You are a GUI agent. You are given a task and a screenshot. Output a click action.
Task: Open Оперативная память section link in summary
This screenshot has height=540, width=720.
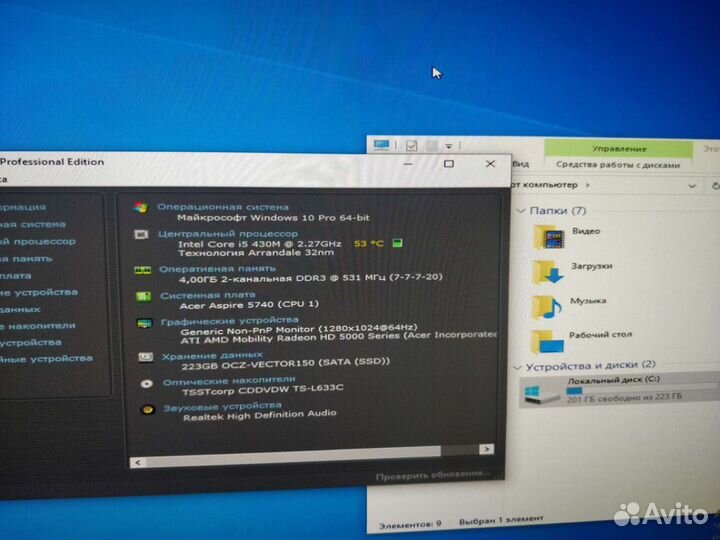tap(217, 269)
